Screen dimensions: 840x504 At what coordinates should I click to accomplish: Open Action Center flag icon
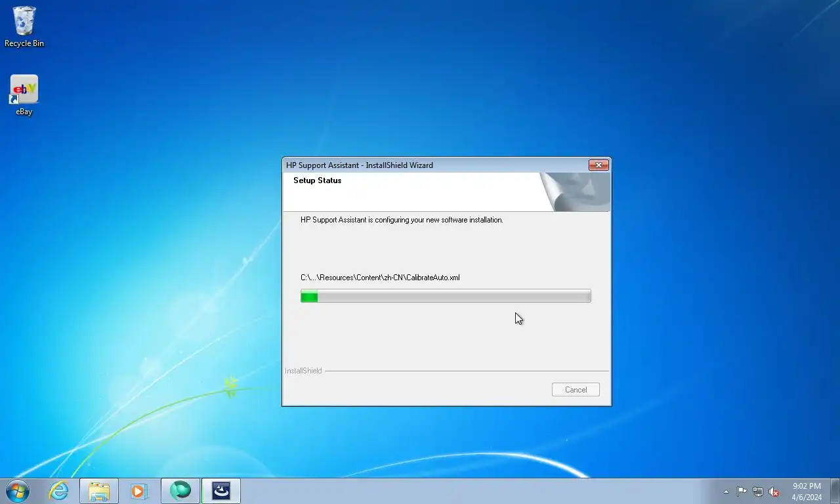click(x=742, y=492)
